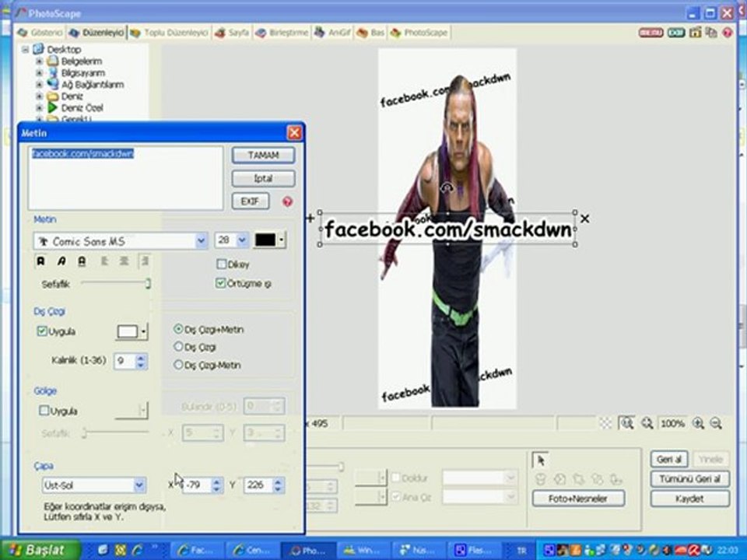Switch to the Gösterici tab
The image size is (747, 560).
pos(40,33)
